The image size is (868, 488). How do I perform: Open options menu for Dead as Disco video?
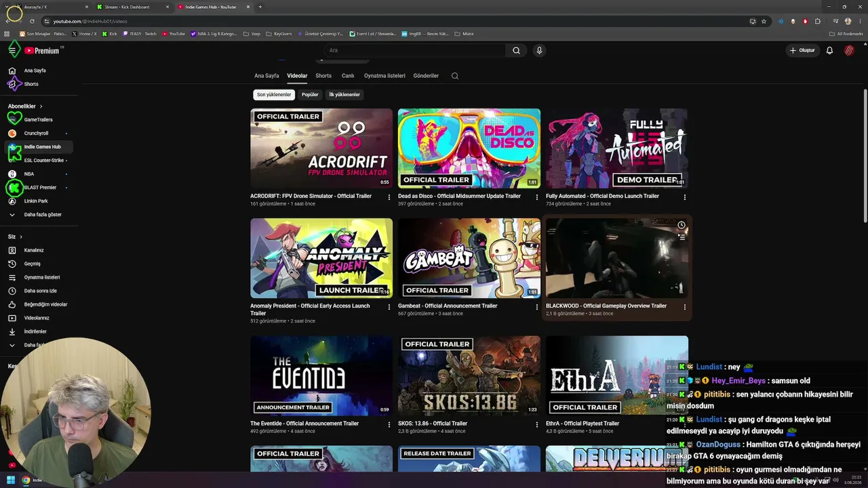click(537, 197)
